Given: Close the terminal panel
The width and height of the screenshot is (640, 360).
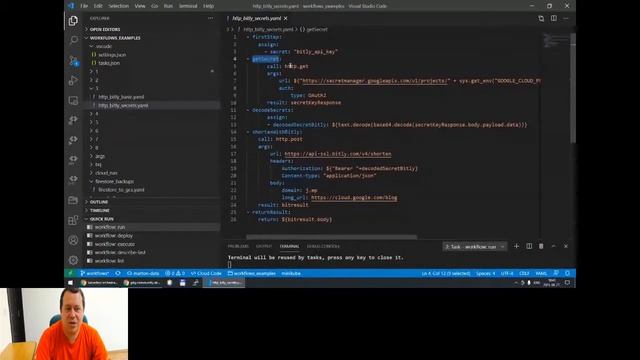Looking at the screenshot, I should tap(566, 246).
